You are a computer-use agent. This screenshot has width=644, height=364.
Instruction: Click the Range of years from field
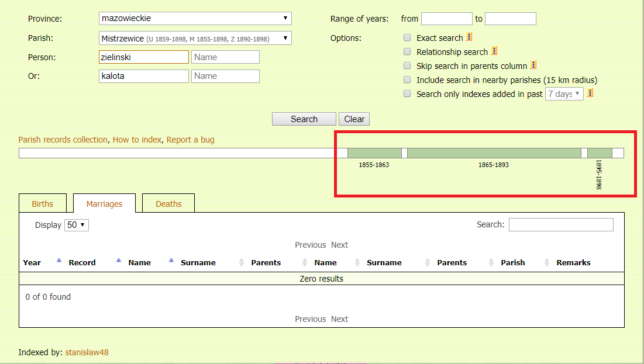click(446, 19)
